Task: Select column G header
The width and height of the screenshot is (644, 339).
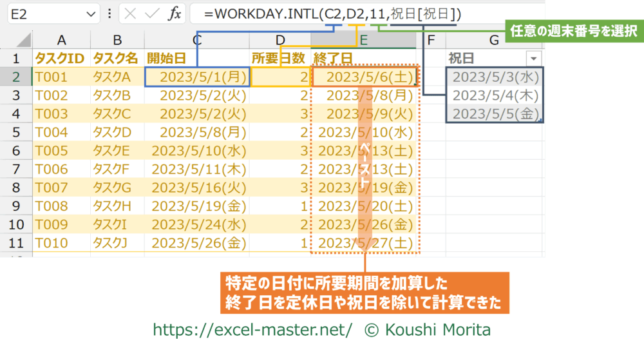Action: point(494,41)
